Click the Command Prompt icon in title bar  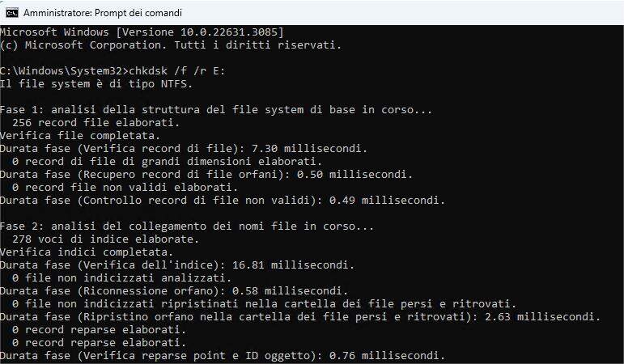tap(12, 13)
